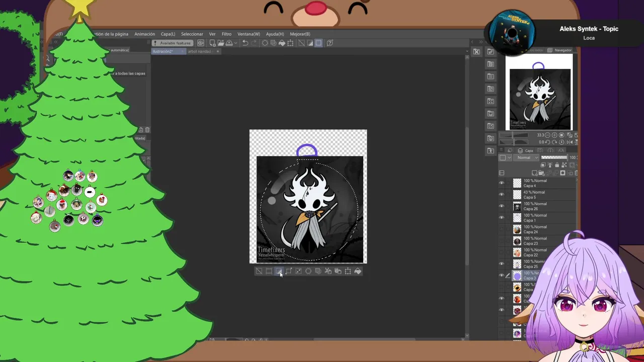Click the Navegador canvas preview image
The image size is (644, 362).
(x=539, y=93)
